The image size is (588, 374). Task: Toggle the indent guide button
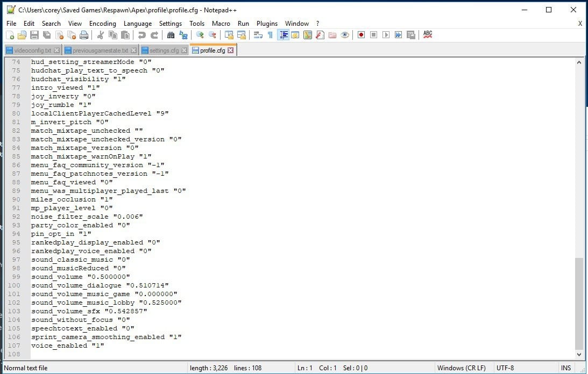pyautogui.click(x=284, y=35)
